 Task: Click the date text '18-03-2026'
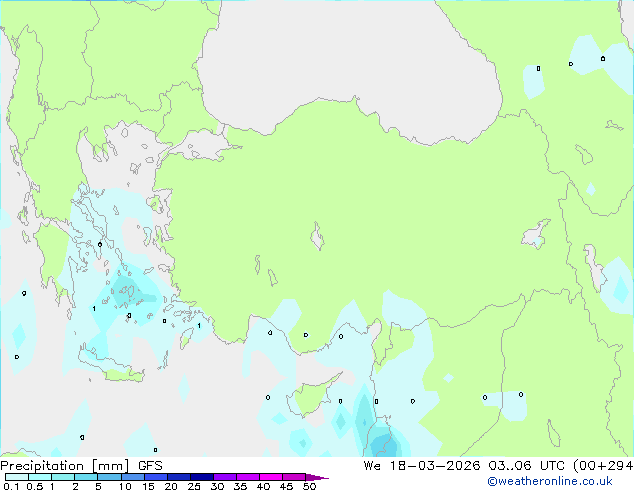click(435, 466)
